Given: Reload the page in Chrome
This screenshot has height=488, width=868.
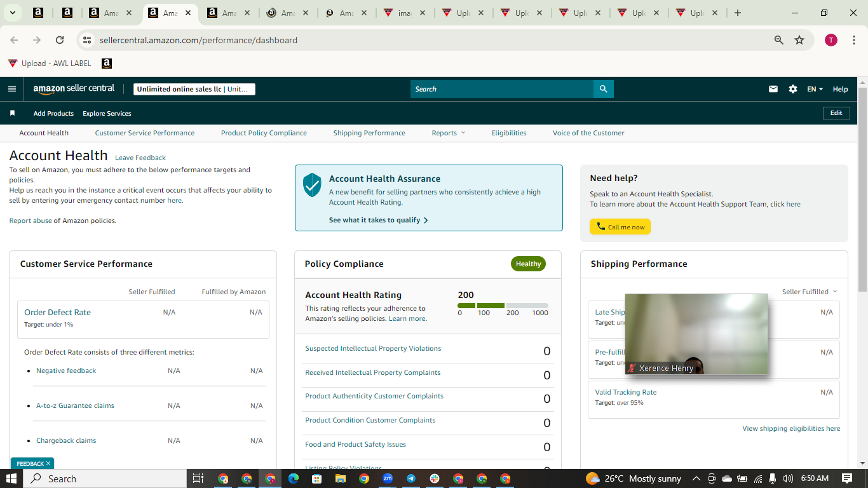Looking at the screenshot, I should (x=60, y=40).
